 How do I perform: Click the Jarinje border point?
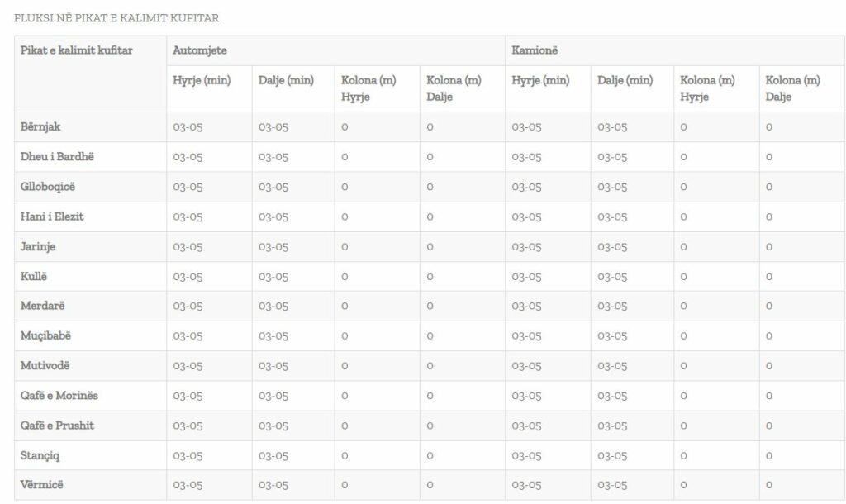point(38,246)
